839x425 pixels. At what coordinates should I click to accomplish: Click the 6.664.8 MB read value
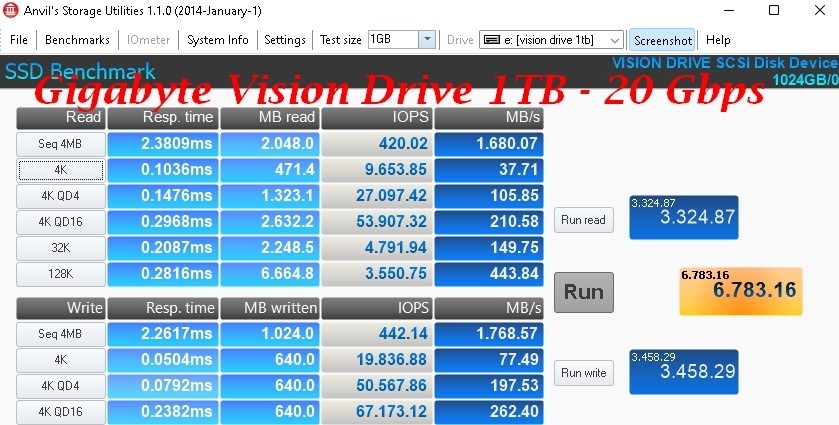coord(270,274)
